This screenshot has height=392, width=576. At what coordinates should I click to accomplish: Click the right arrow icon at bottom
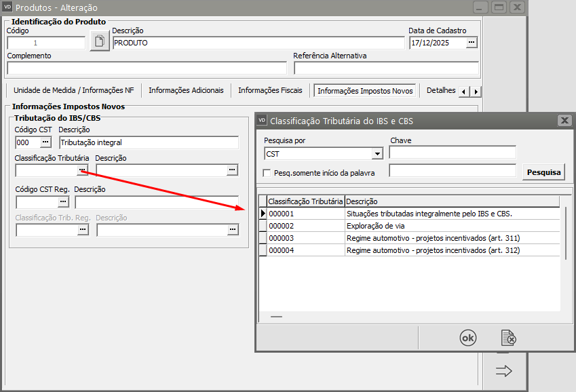[x=503, y=371]
